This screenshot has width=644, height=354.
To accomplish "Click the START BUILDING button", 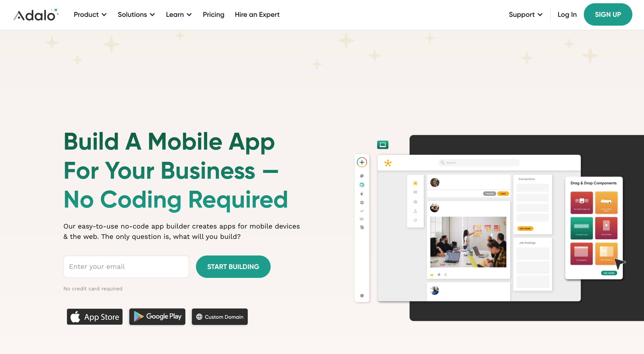I will [x=233, y=266].
